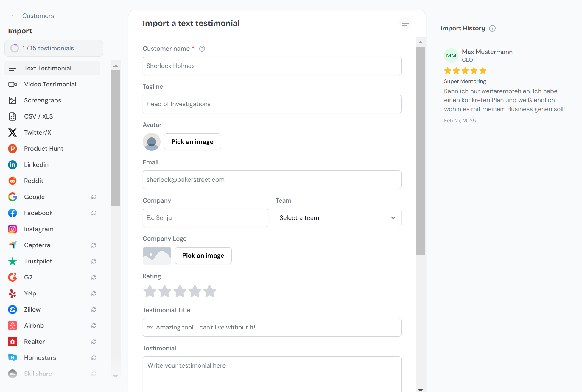Viewport: 582px width, 392px height.
Task: Select Video Testimonial import option
Action: tap(50, 84)
